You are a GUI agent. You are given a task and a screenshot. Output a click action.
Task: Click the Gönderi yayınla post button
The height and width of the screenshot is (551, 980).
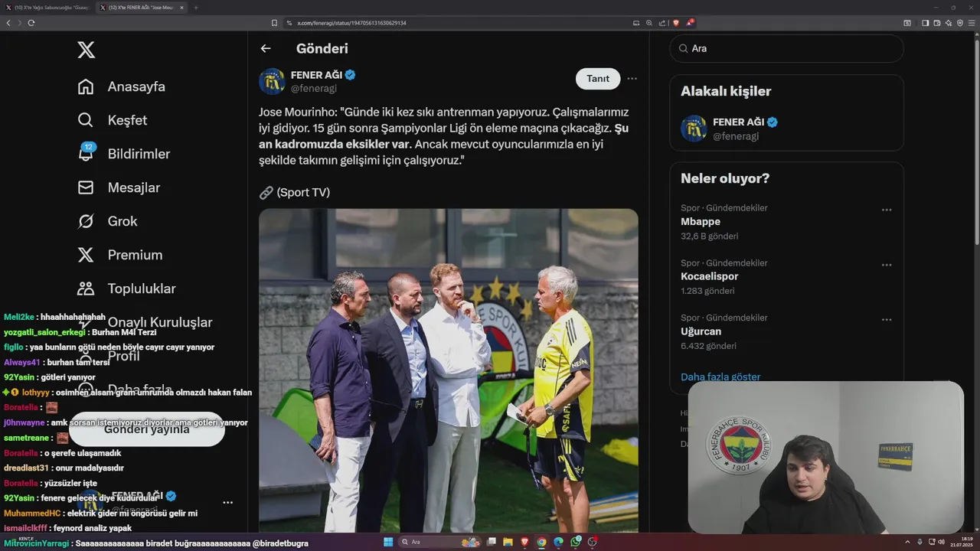point(147,429)
